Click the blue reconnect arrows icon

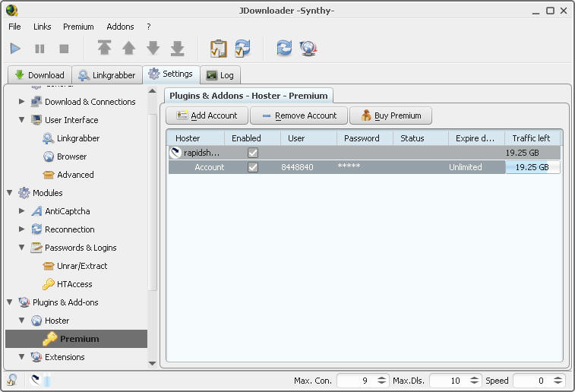tap(284, 48)
